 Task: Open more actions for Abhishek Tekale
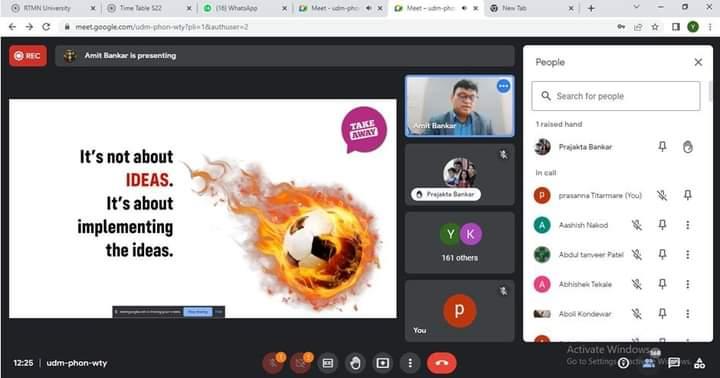[687, 284]
